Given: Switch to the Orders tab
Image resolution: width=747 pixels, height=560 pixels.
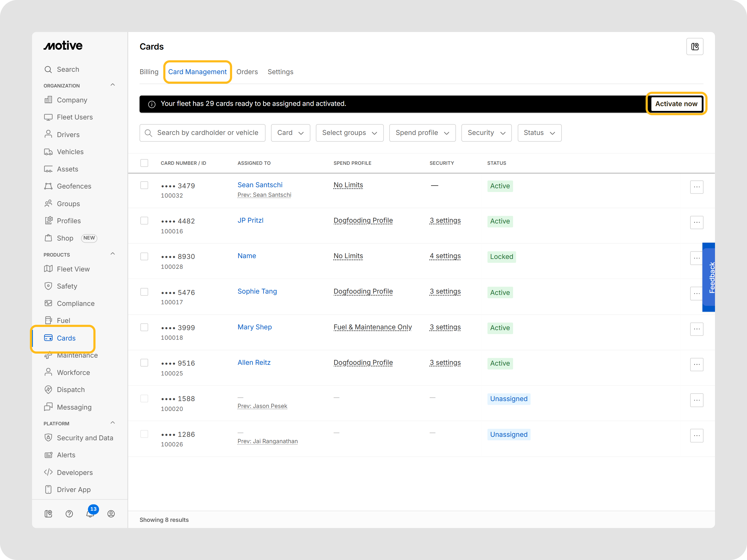Looking at the screenshot, I should pyautogui.click(x=247, y=72).
